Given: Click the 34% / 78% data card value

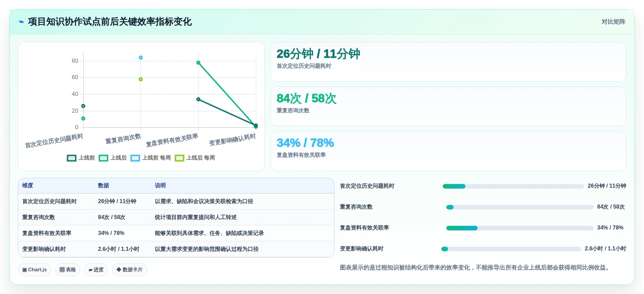Looking at the screenshot, I should (305, 143).
